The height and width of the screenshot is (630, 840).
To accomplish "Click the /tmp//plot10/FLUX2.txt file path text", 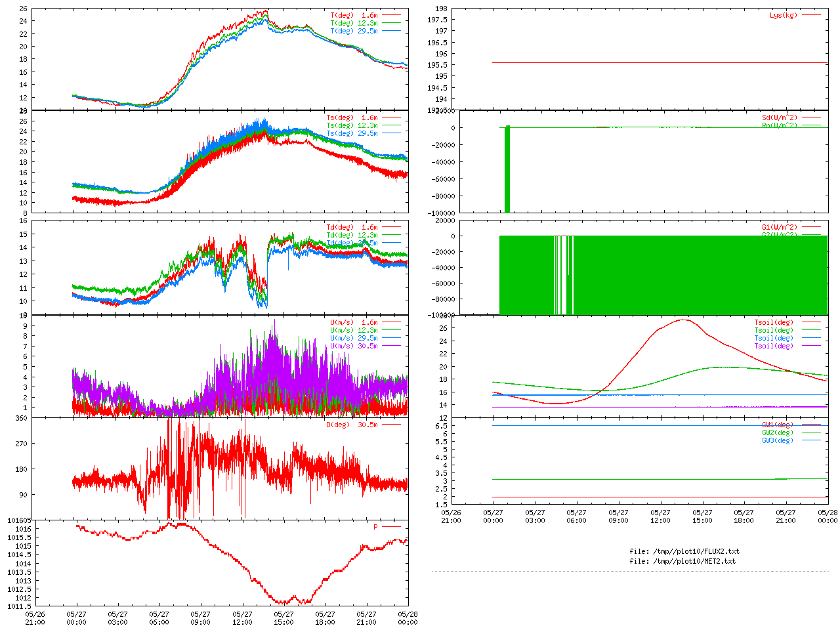I will click(x=684, y=551).
